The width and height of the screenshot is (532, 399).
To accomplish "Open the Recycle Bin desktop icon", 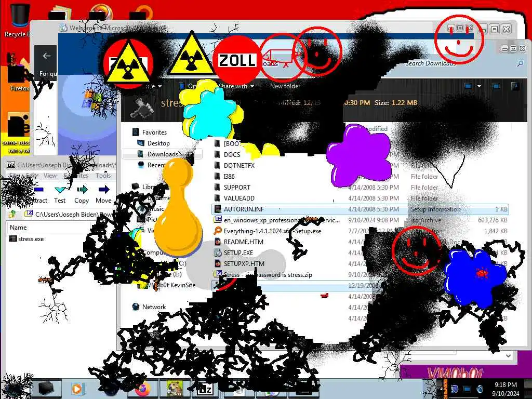I will click(19, 20).
